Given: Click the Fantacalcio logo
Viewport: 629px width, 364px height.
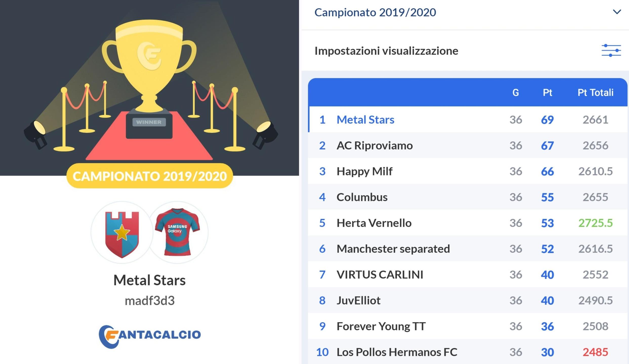Looking at the screenshot, I should point(150,336).
